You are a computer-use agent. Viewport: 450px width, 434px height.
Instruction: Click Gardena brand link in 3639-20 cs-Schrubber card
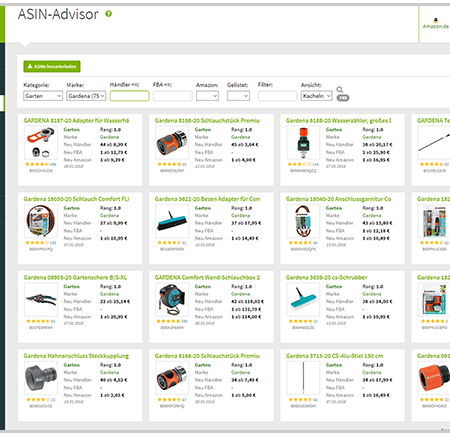pyautogui.click(x=372, y=294)
